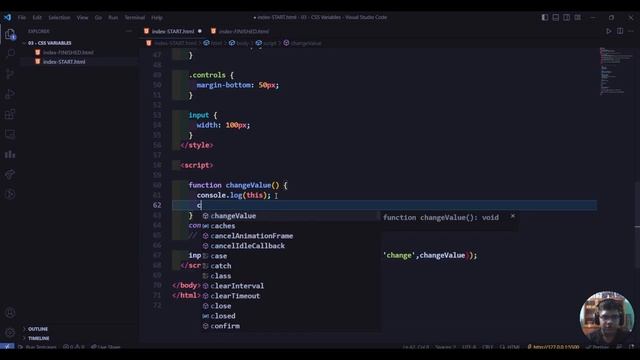Select clearInterval suggestion
640x360 pixels.
290,286
